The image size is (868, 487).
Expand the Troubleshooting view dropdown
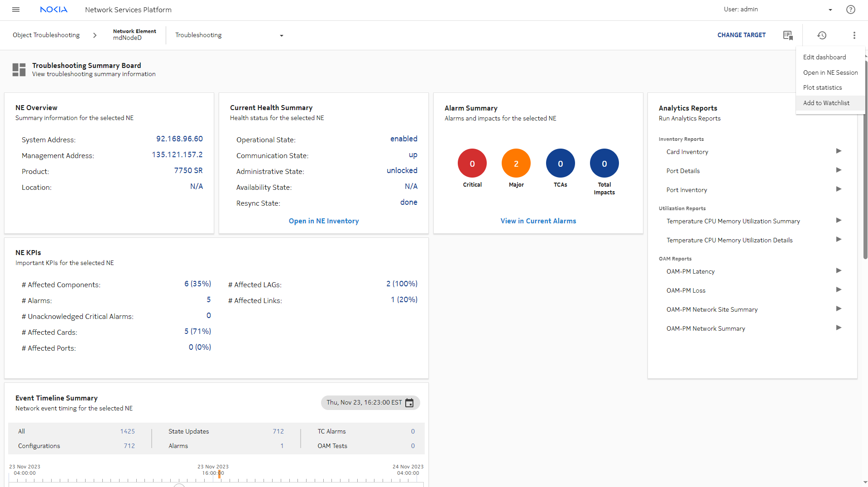pyautogui.click(x=281, y=35)
